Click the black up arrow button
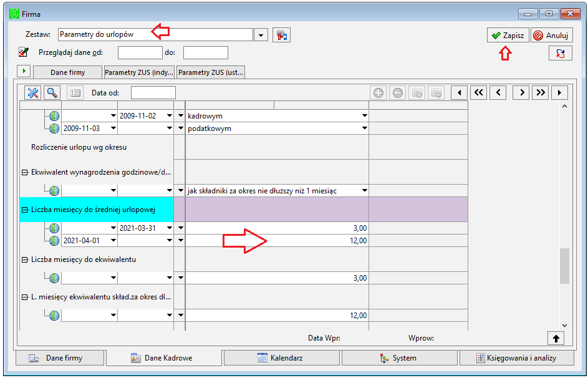The width and height of the screenshot is (588, 378). 556,339
